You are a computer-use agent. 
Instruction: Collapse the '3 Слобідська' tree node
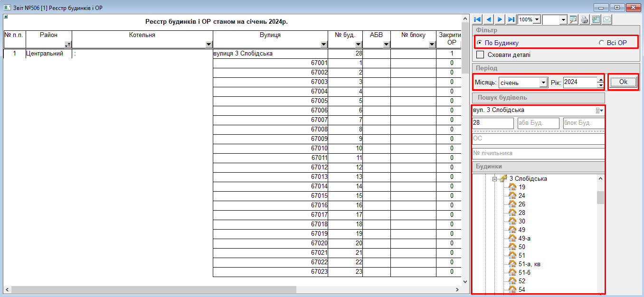coord(494,179)
